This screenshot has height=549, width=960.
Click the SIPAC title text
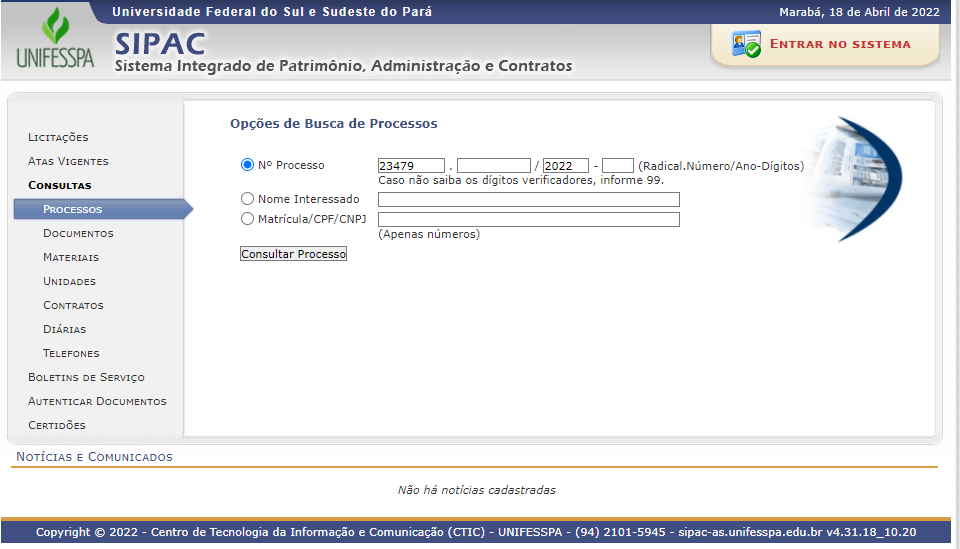pos(160,43)
